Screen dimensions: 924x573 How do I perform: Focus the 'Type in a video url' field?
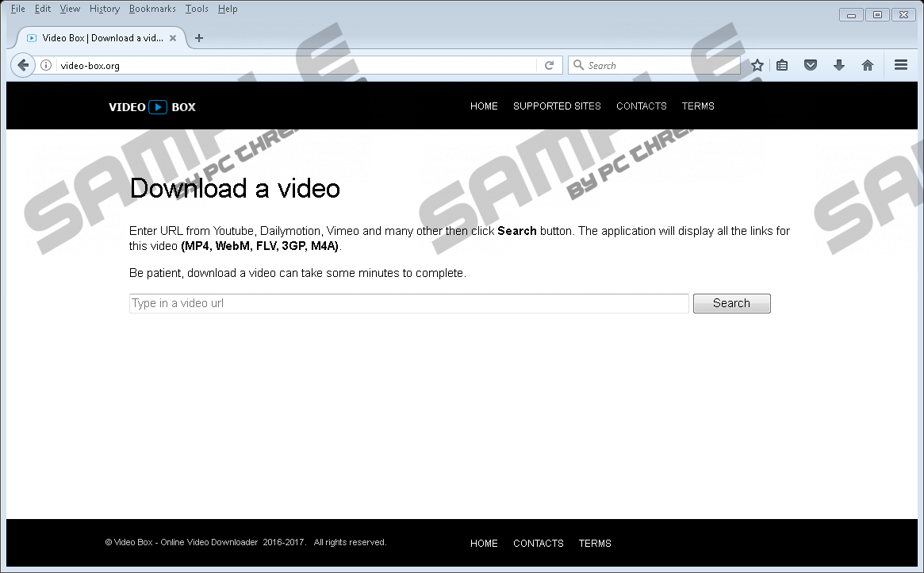[x=408, y=303]
